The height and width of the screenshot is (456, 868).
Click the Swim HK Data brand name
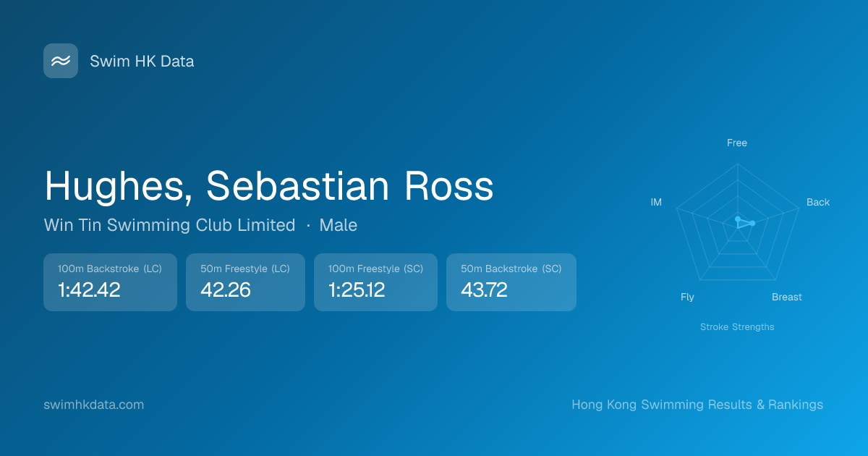pos(142,62)
